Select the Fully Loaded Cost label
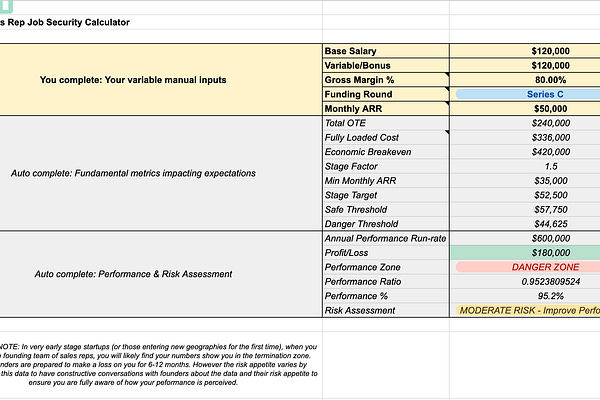Viewport: 600px width, 400px height. click(x=386, y=137)
